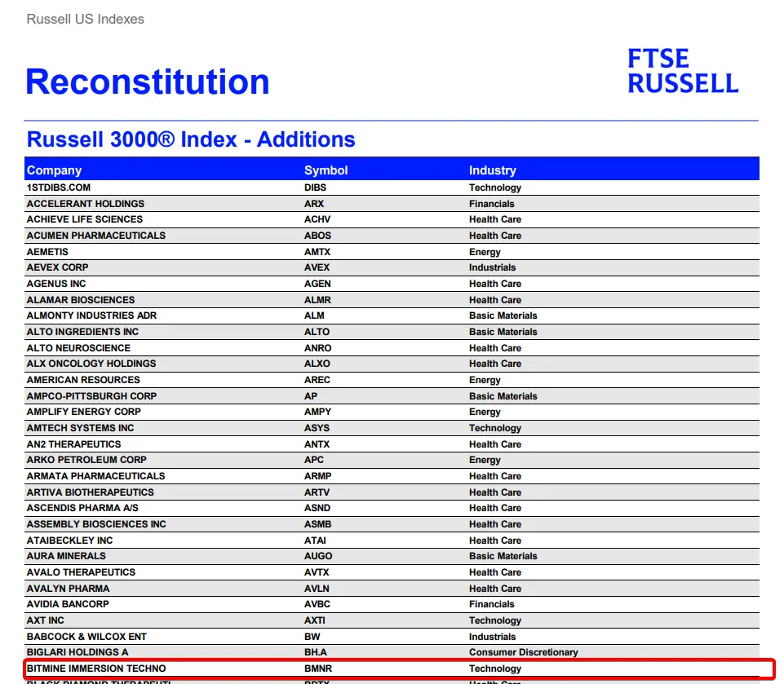Viewport: 784px width, 684px height.
Task: Select the 1STDIBS.COM company name
Action: tap(59, 188)
